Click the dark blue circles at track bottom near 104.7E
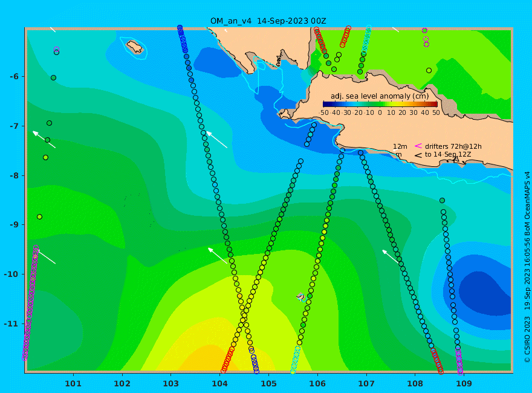Image resolution: width=532 pixels, height=393 pixels. coord(254,360)
